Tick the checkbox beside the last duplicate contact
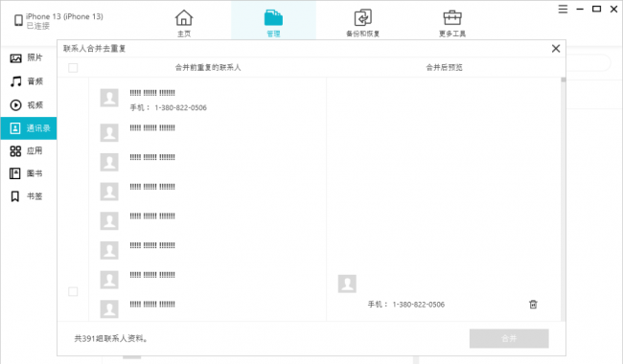 click(x=73, y=292)
